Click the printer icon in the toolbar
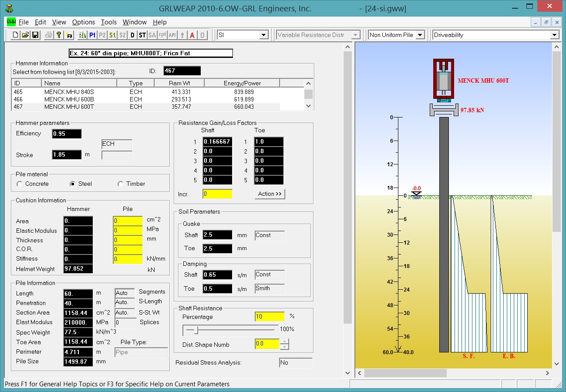566x392 pixels. tap(49, 35)
